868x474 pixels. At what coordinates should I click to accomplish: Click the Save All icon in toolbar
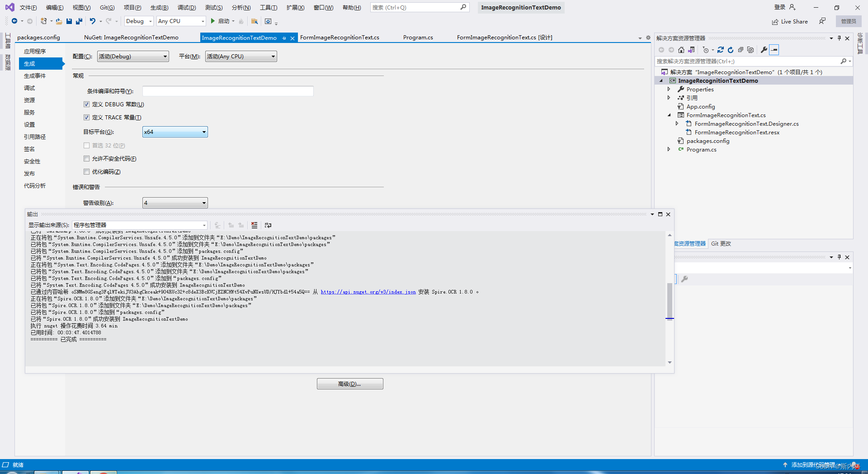click(79, 21)
